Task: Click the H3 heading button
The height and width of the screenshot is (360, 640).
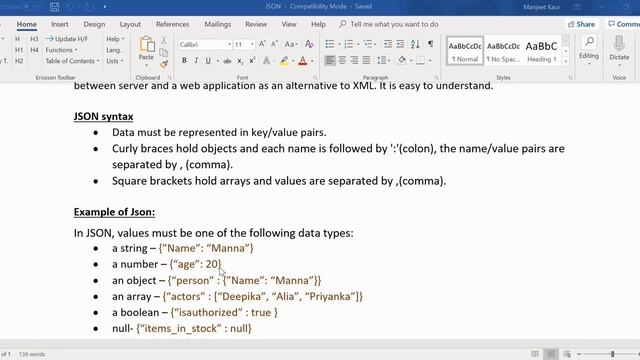Action: pyautogui.click(x=34, y=39)
